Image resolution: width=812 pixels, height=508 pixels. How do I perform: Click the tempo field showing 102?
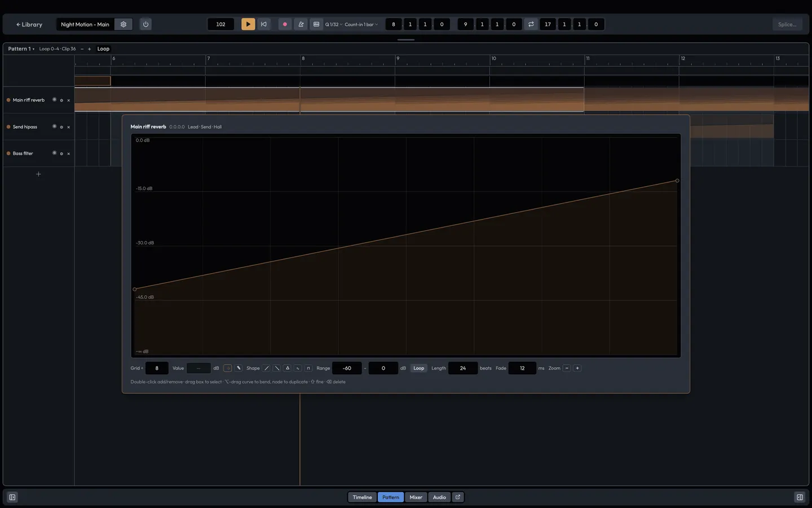pos(220,24)
